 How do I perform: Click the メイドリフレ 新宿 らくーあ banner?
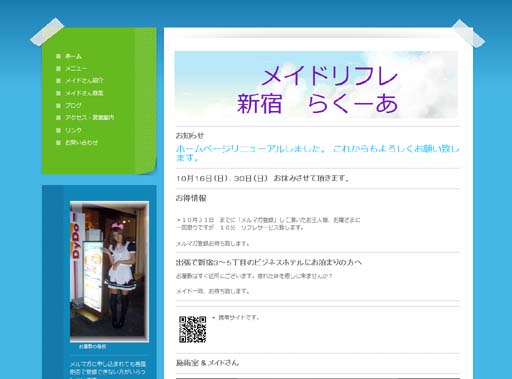point(316,85)
